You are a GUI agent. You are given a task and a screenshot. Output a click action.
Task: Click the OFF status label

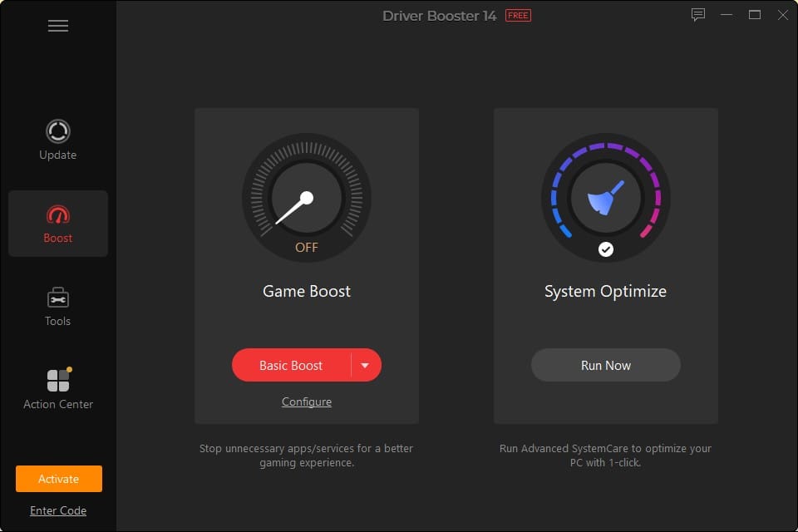pyautogui.click(x=307, y=248)
